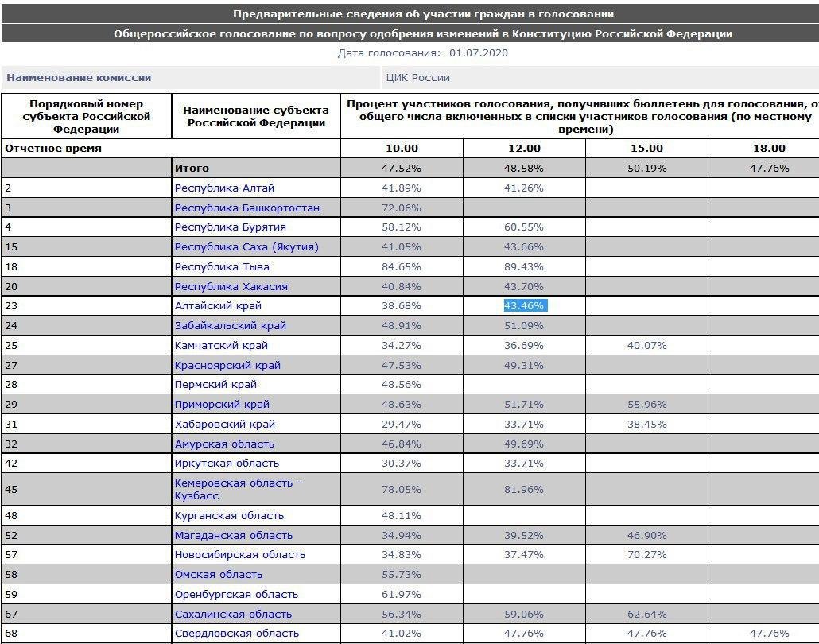Open the Республика Бурятия link
The image size is (819, 644).
(231, 227)
